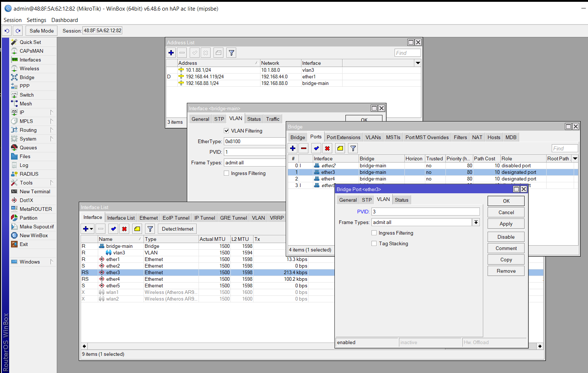This screenshot has width=588, height=373.
Task: Select the ether4 row in Bridge Ports table
Action: (x=433, y=179)
